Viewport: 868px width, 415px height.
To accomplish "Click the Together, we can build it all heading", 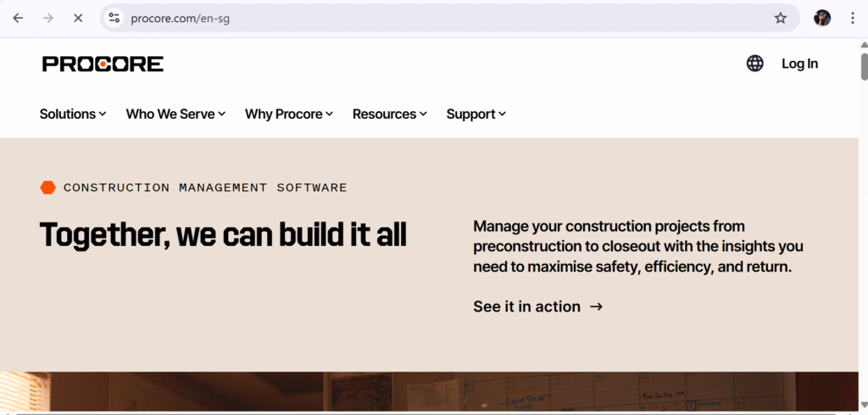I will coord(223,235).
